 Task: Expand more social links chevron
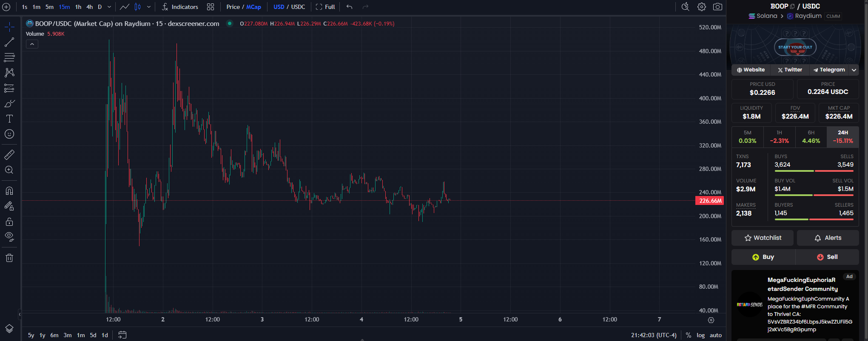pos(854,70)
